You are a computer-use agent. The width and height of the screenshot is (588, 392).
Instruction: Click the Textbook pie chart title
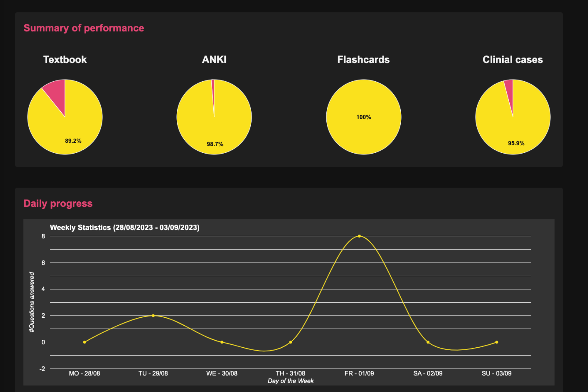pos(65,60)
